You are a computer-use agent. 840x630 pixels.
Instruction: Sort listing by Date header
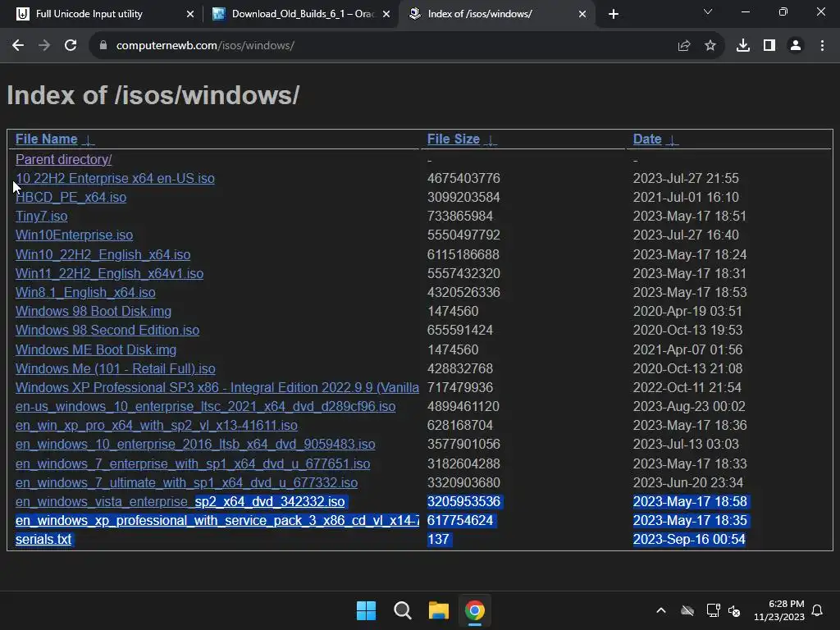coord(647,139)
